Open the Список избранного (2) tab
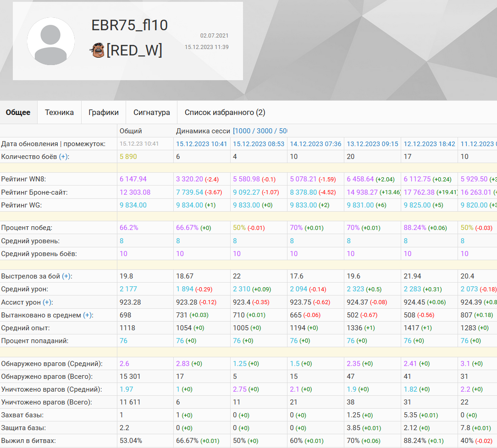Viewport: 497px width, 448px height. [x=225, y=112]
